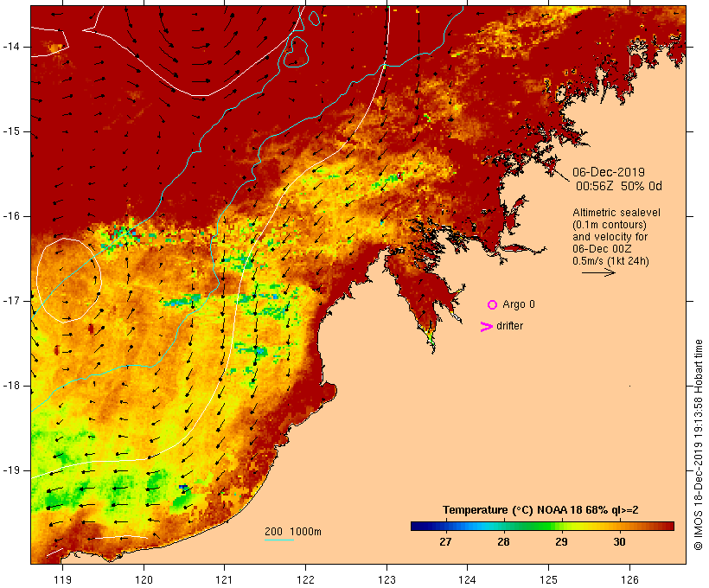
Task: Click the '123' longitude axis label
Action: click(x=386, y=580)
